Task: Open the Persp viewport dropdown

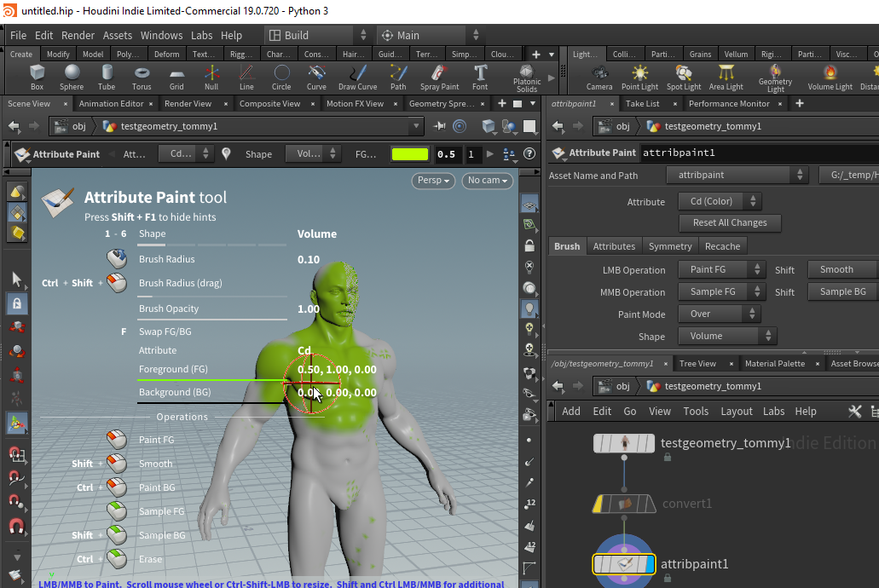Action: click(x=433, y=181)
